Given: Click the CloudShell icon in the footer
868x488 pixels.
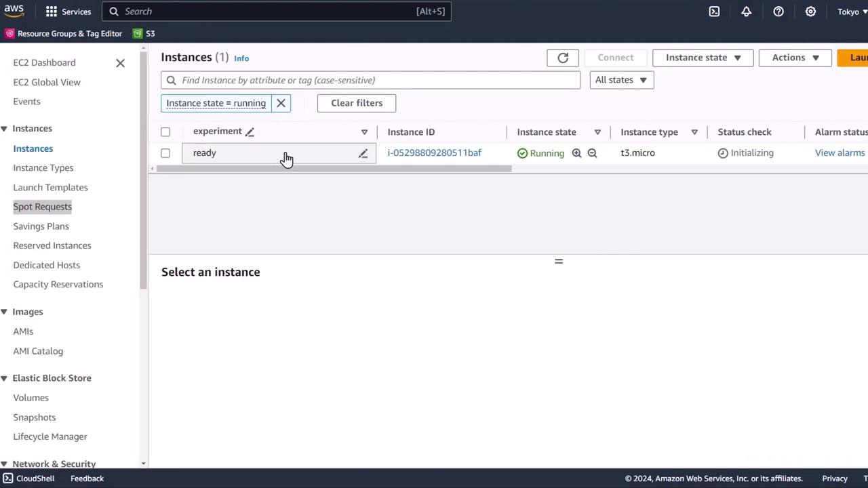Looking at the screenshot, I should pyautogui.click(x=7, y=479).
